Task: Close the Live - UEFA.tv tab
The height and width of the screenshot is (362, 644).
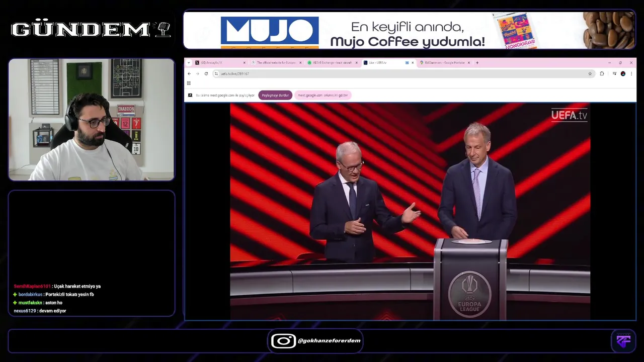Action: [x=413, y=63]
